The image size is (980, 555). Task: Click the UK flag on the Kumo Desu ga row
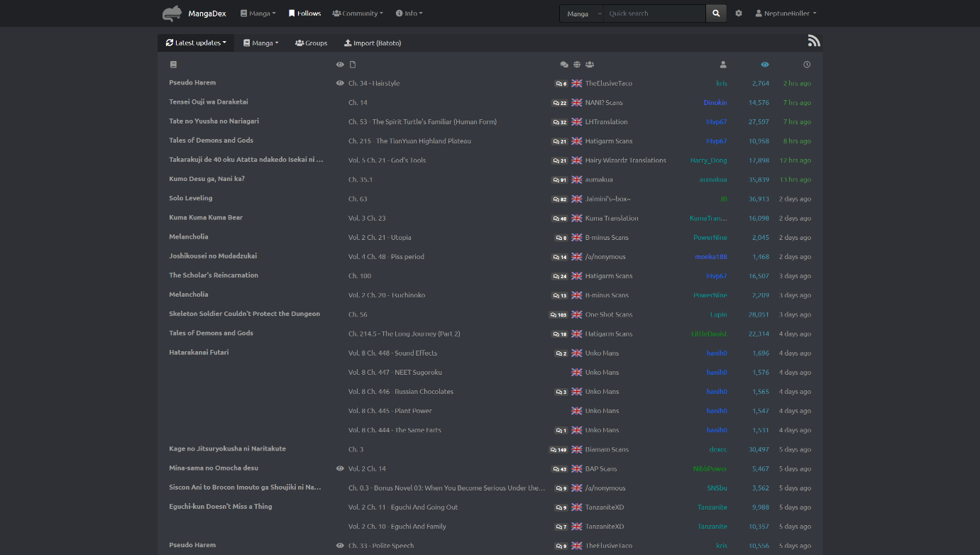(x=577, y=180)
